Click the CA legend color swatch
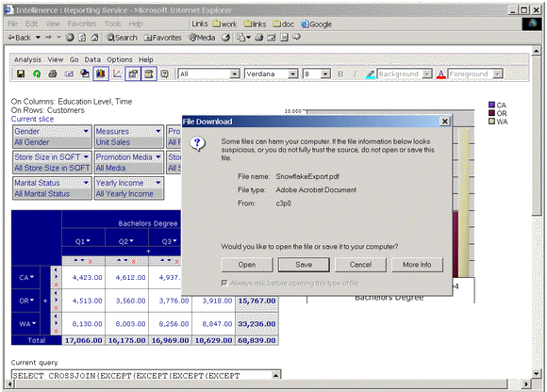This screenshot has width=547, height=392. [491, 105]
